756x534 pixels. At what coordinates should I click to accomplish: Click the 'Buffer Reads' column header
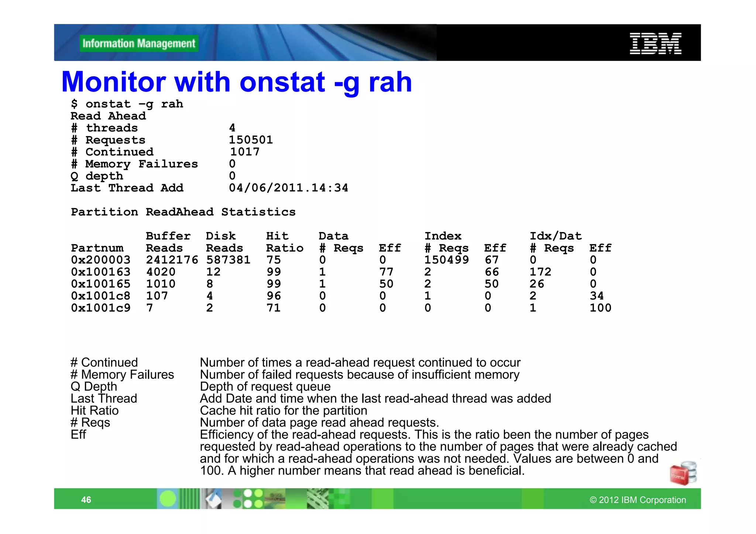tap(168, 242)
